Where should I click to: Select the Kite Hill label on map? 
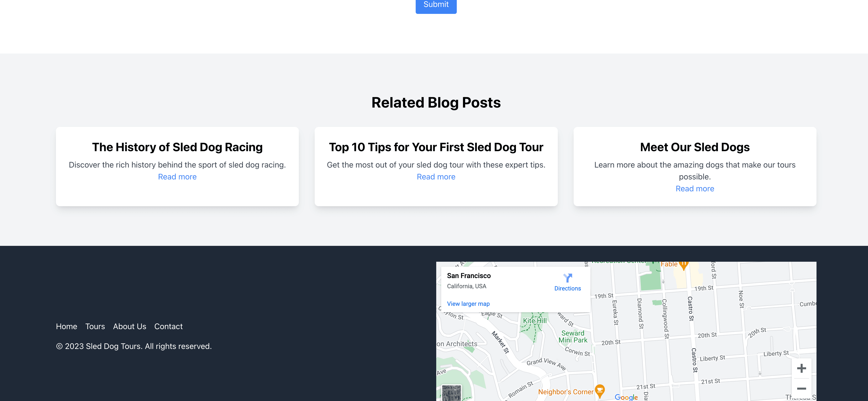pyautogui.click(x=535, y=321)
